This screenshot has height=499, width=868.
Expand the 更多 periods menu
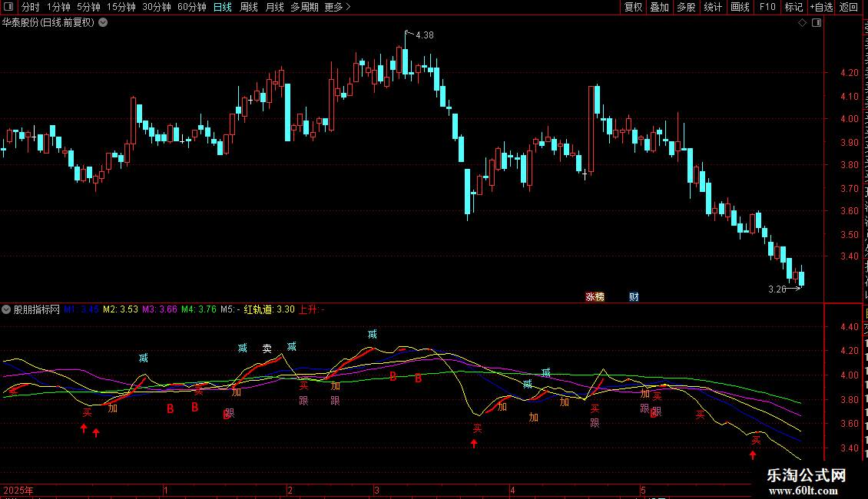click(337, 7)
